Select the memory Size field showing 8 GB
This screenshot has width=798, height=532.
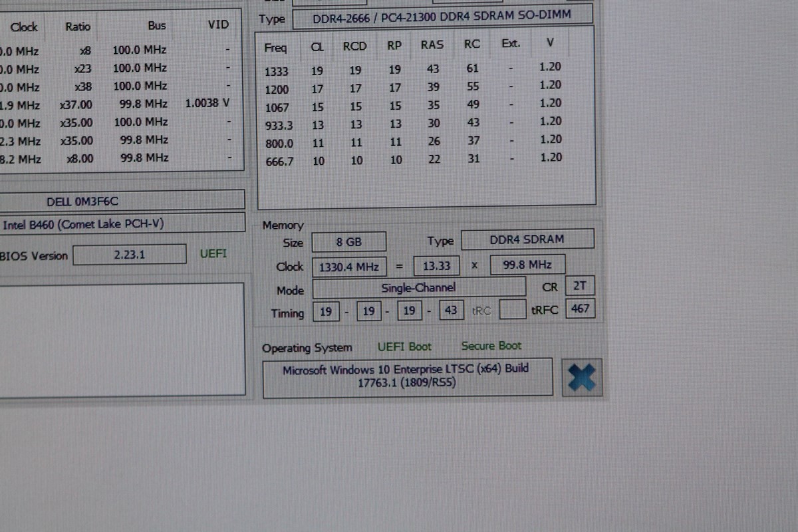tap(349, 242)
